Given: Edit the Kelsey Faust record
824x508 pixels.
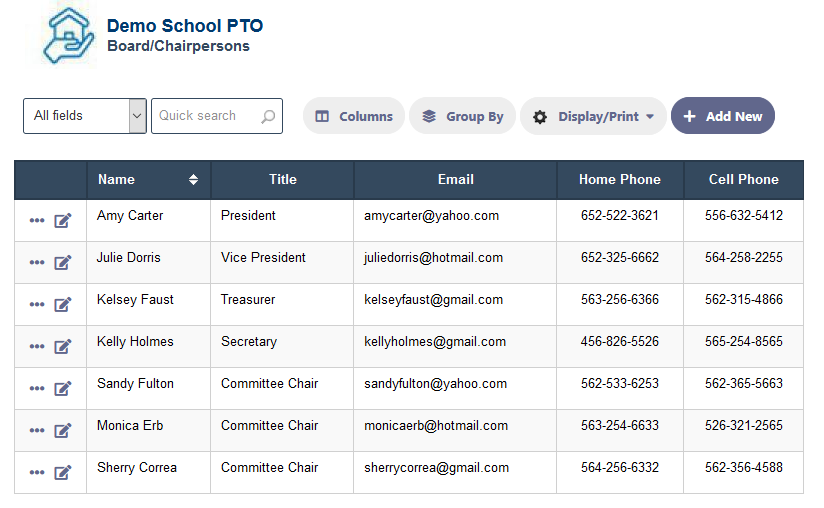Looking at the screenshot, I should point(63,305).
